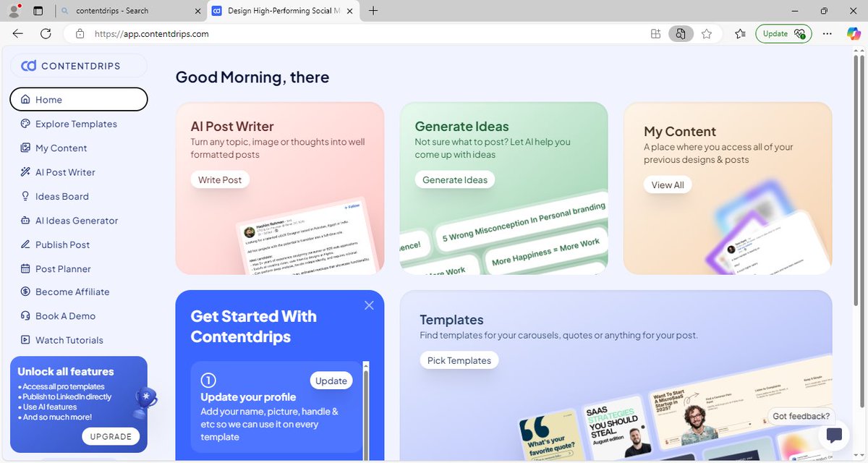Click the browser Update button
This screenshot has height=463, width=868.
[784, 33]
